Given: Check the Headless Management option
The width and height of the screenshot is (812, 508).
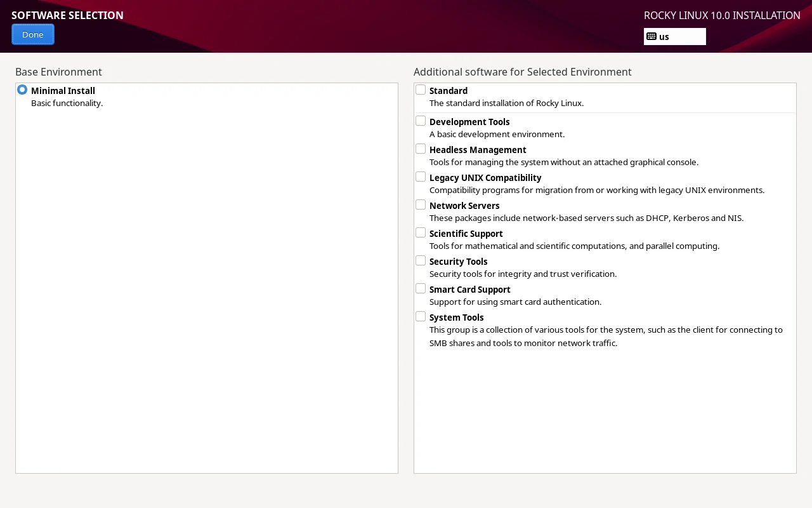Looking at the screenshot, I should [421, 149].
